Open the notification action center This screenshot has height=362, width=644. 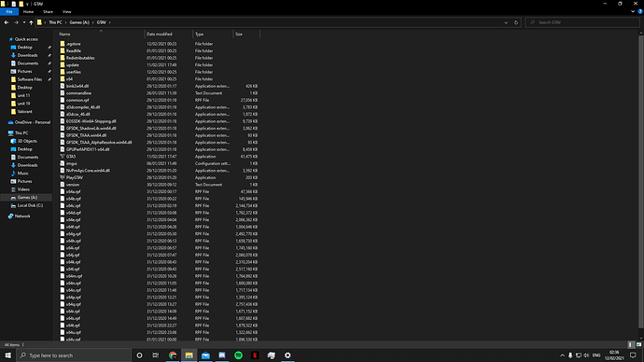click(633, 355)
